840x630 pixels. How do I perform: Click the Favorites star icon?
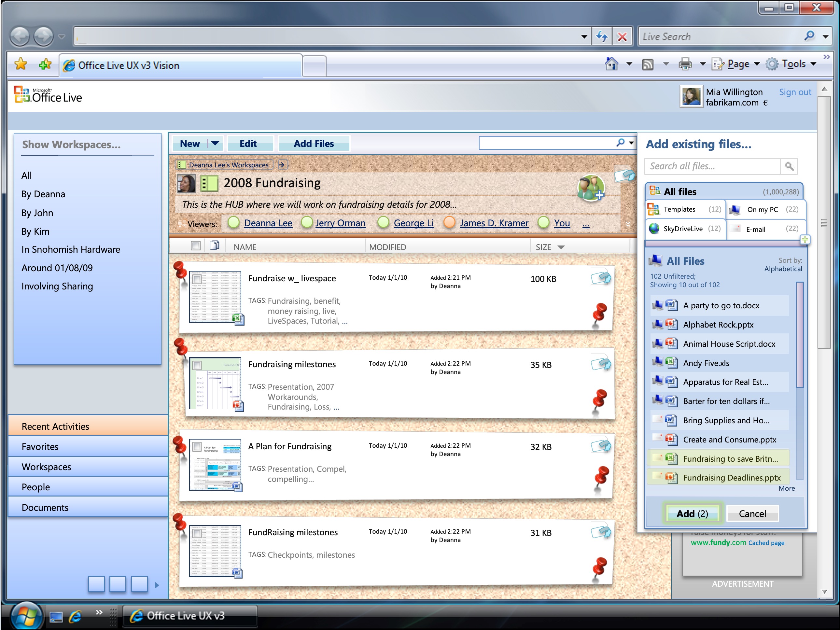(21, 64)
